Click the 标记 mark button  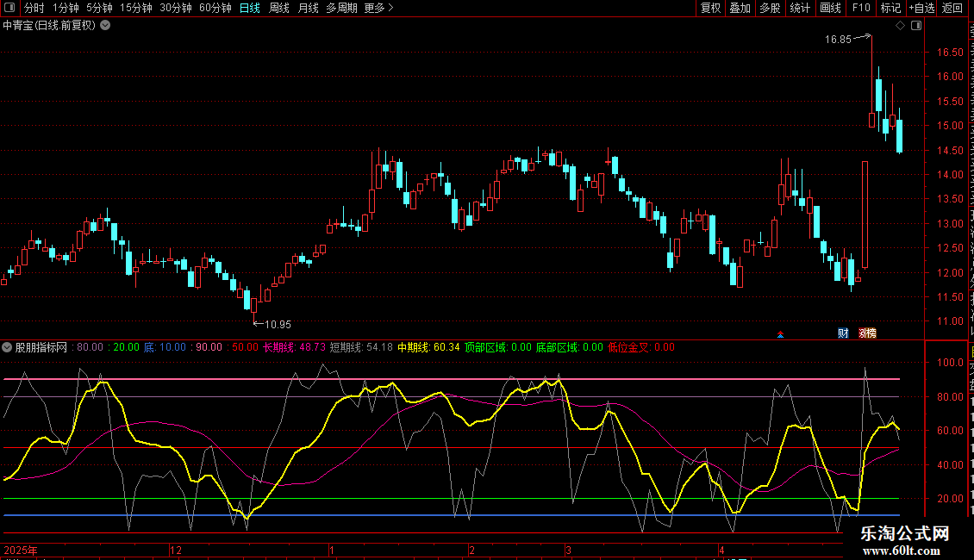pyautogui.click(x=890, y=8)
